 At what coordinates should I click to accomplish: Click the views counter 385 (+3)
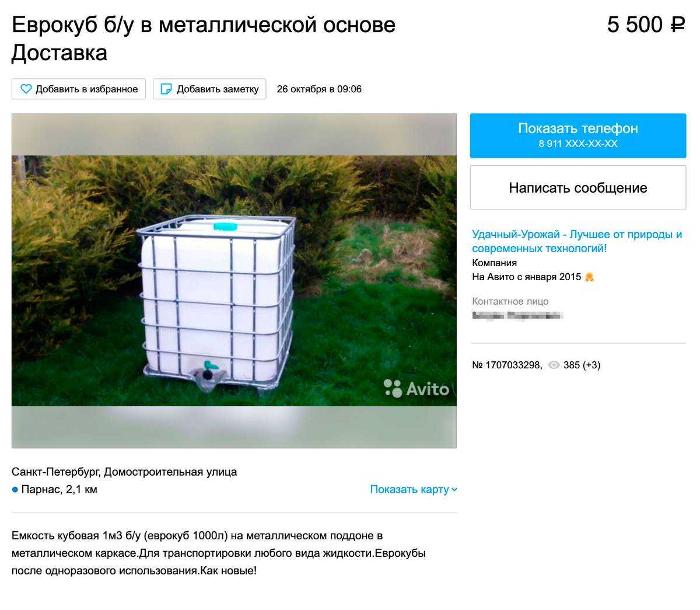pyautogui.click(x=582, y=365)
